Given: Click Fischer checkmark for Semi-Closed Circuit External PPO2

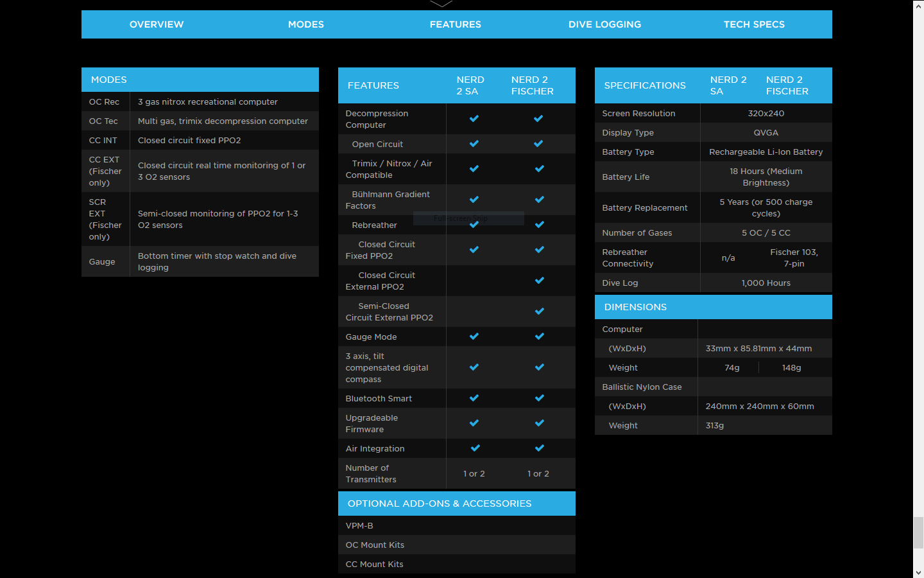Looking at the screenshot, I should (540, 311).
